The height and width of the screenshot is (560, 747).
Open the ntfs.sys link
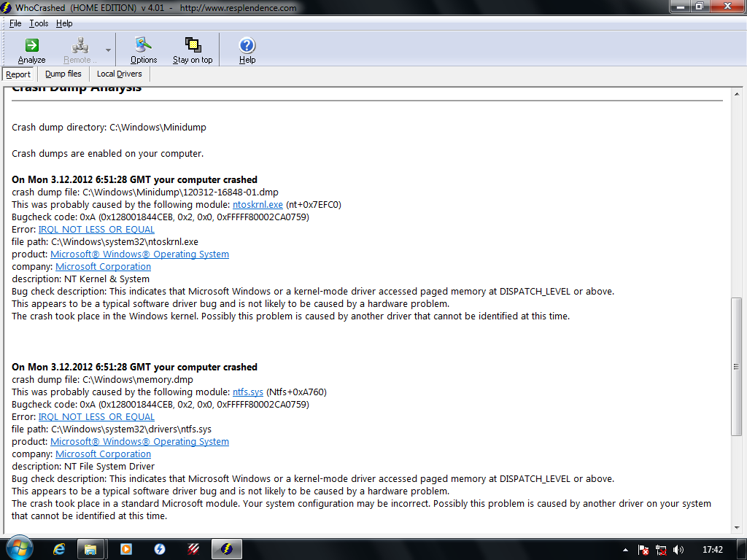[x=248, y=392]
